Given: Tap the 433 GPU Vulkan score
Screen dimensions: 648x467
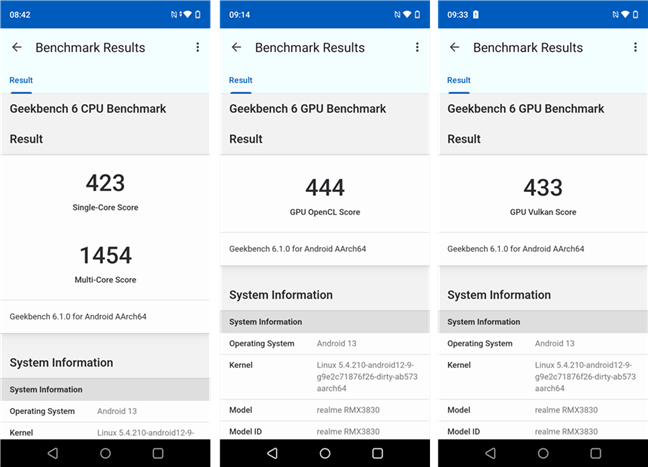Looking at the screenshot, I should [x=543, y=188].
